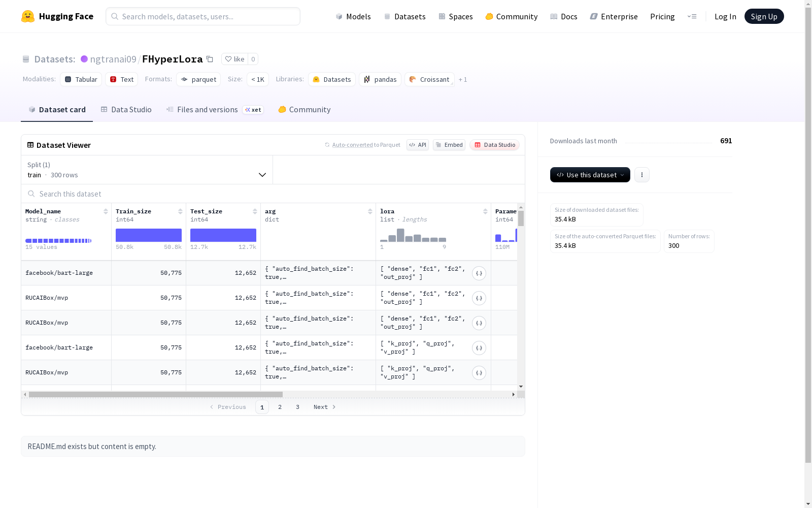Open the Community navigation link

(x=512, y=16)
